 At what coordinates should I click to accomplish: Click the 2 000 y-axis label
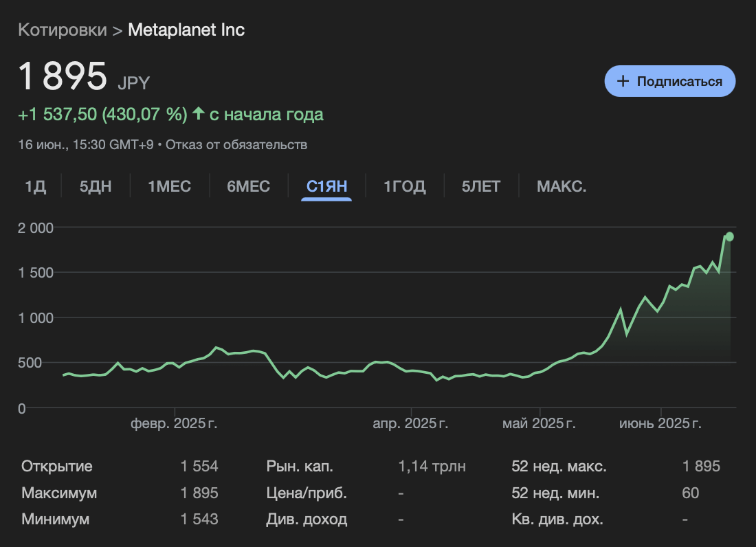(36, 228)
